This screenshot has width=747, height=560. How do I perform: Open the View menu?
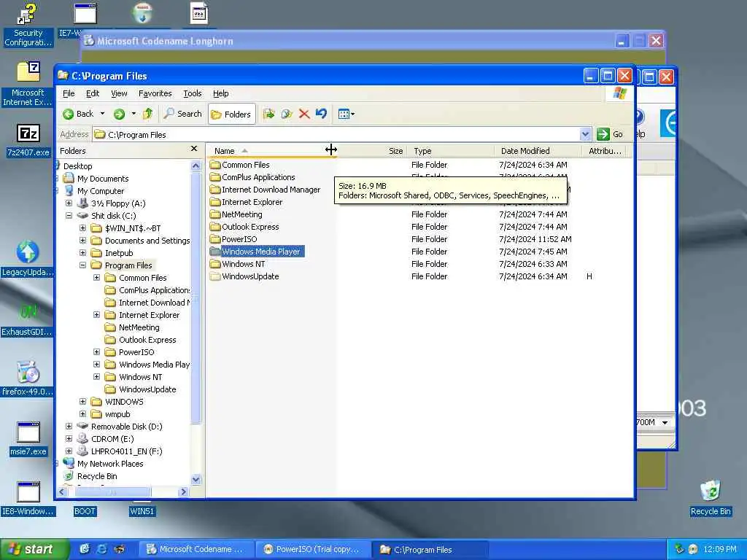click(x=119, y=93)
